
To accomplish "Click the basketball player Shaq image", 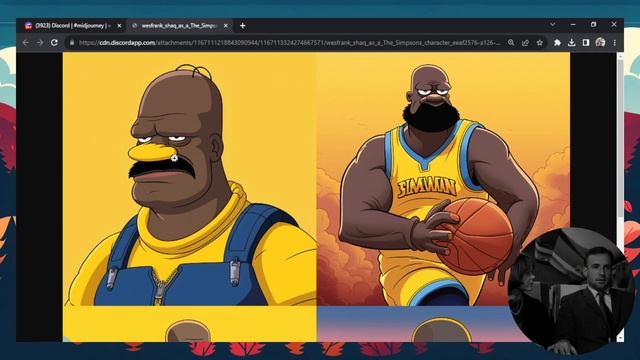I will (x=443, y=179).
